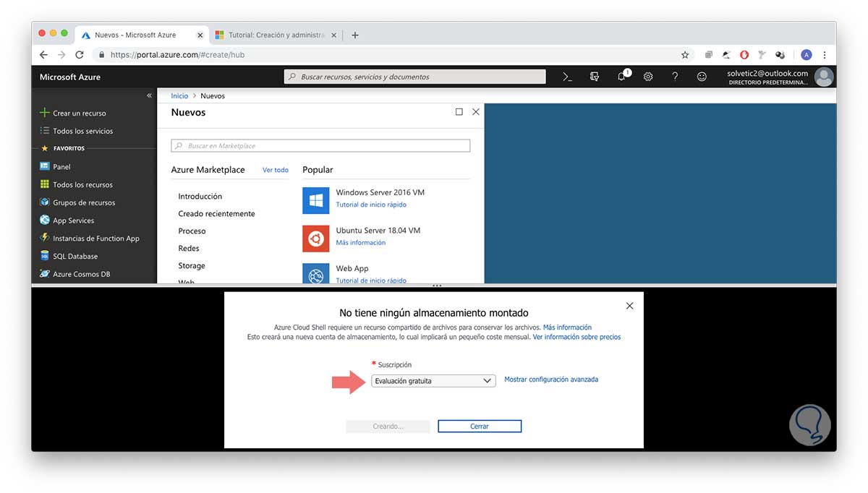Focus the Azure global search box
The width and height of the screenshot is (868, 493).
[414, 77]
